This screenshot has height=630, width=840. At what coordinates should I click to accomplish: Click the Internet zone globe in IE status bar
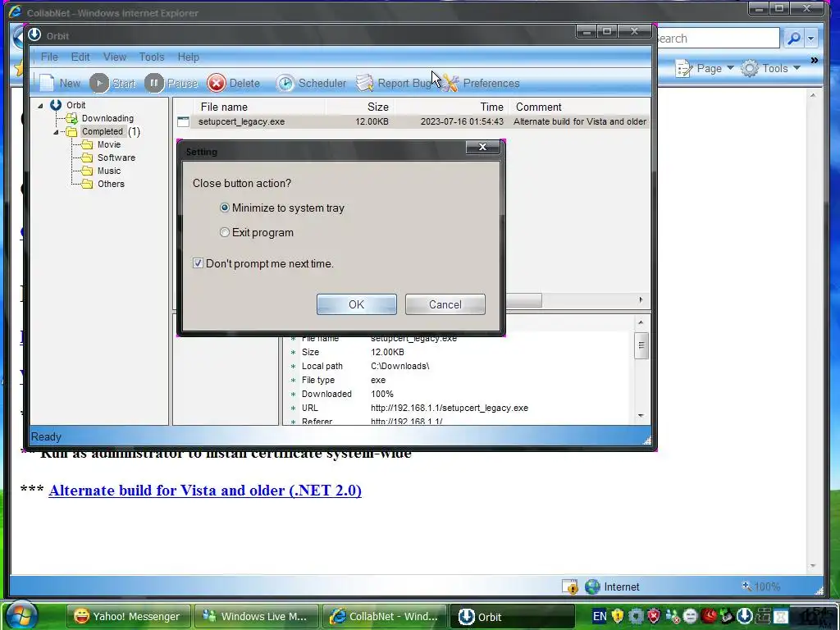(x=592, y=587)
